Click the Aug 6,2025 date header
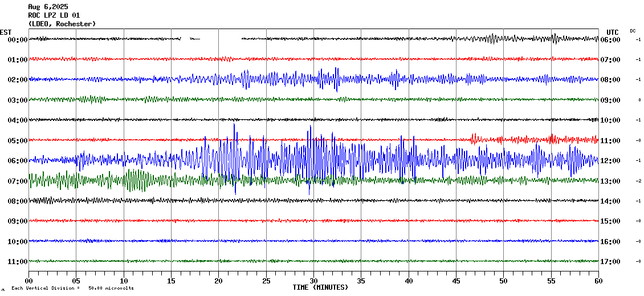Image resolution: width=644 pixels, height=296 pixels. (x=48, y=7)
